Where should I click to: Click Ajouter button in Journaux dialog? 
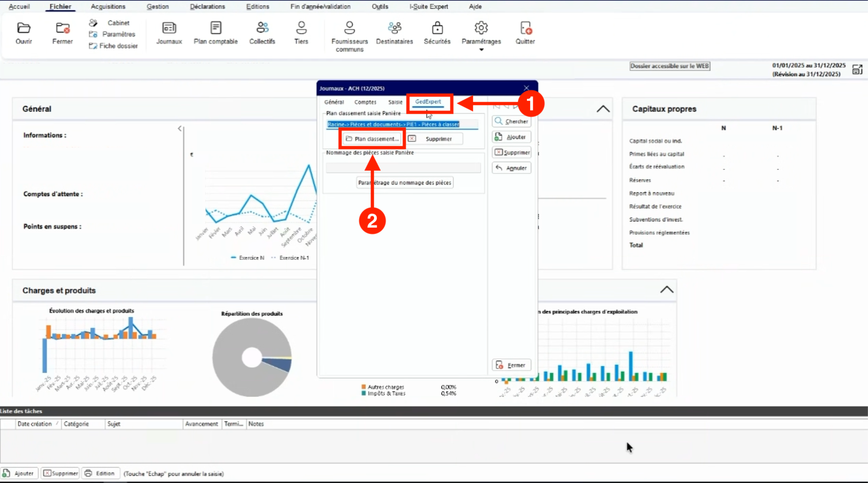pyautogui.click(x=512, y=137)
